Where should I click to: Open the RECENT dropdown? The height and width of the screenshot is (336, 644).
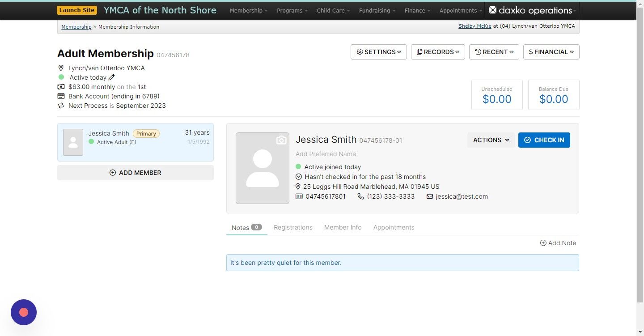pos(494,52)
